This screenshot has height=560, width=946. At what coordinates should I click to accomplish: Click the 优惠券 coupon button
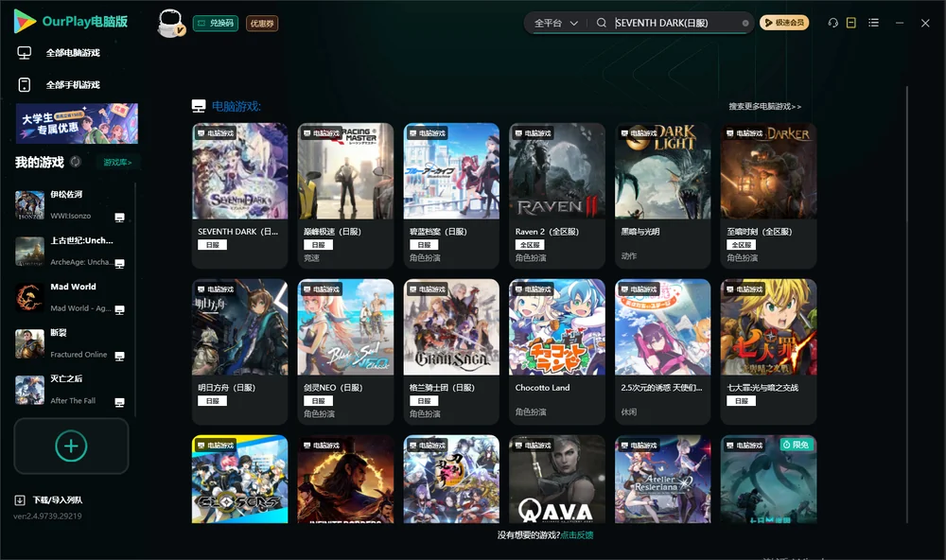(x=262, y=23)
